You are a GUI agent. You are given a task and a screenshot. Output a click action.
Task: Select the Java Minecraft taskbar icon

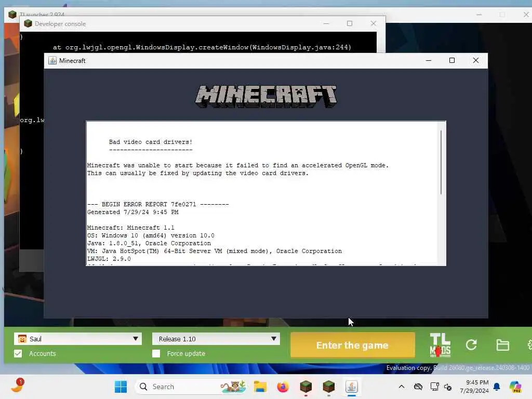point(352,387)
